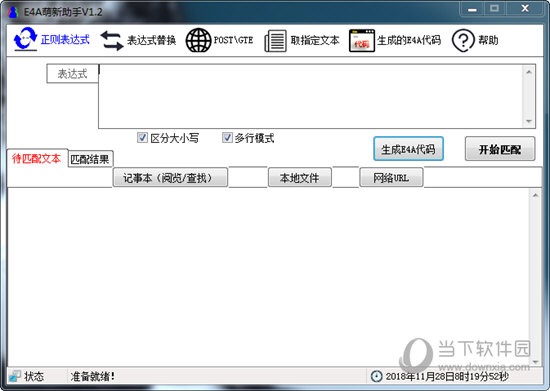Click the 状态 status bar icon

pos(15,376)
